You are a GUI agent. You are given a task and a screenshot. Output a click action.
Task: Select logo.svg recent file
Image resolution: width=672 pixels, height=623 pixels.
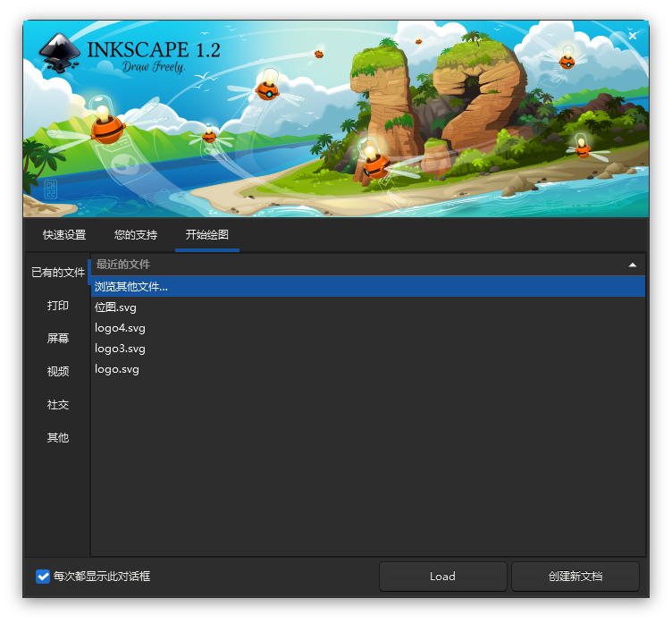pyautogui.click(x=368, y=369)
